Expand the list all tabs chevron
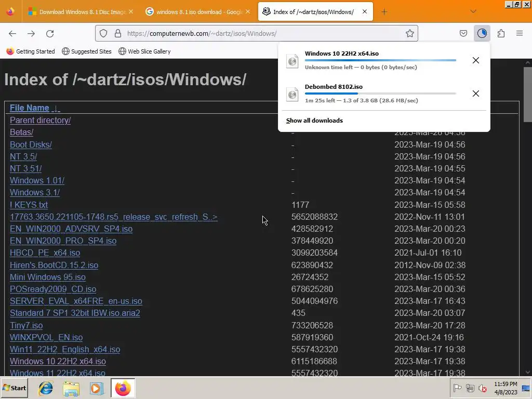The image size is (532, 399). tap(473, 11)
